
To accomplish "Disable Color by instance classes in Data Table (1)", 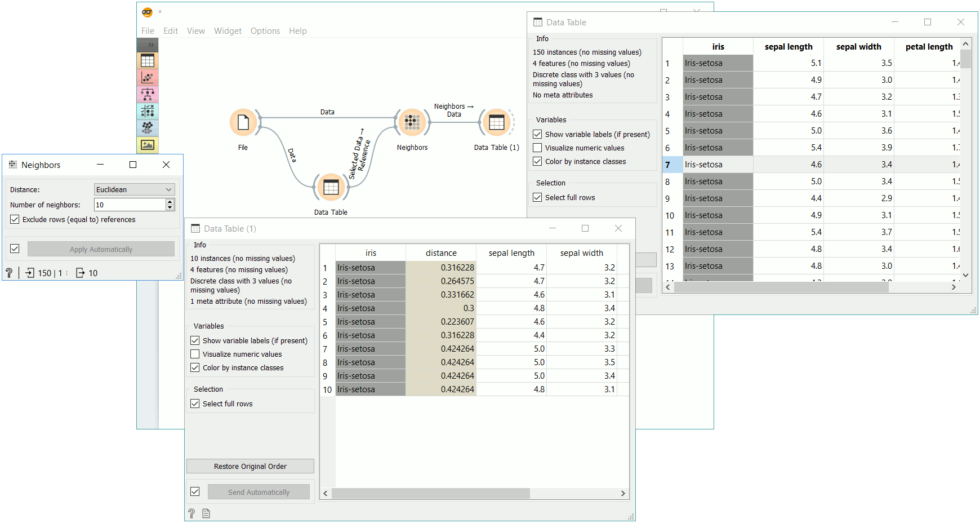I will point(195,367).
